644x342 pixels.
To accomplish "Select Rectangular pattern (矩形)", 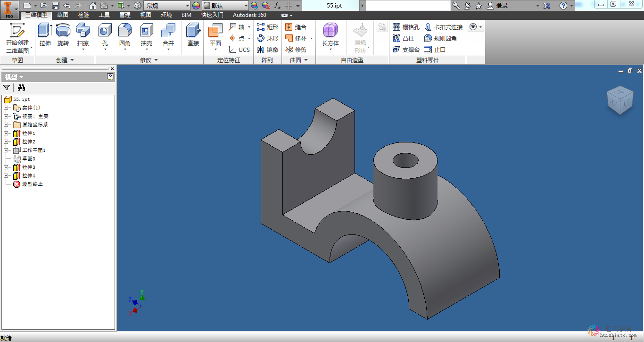I will point(267,27).
